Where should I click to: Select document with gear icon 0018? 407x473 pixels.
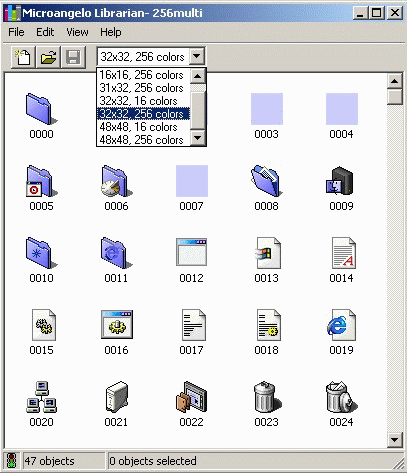269,325
